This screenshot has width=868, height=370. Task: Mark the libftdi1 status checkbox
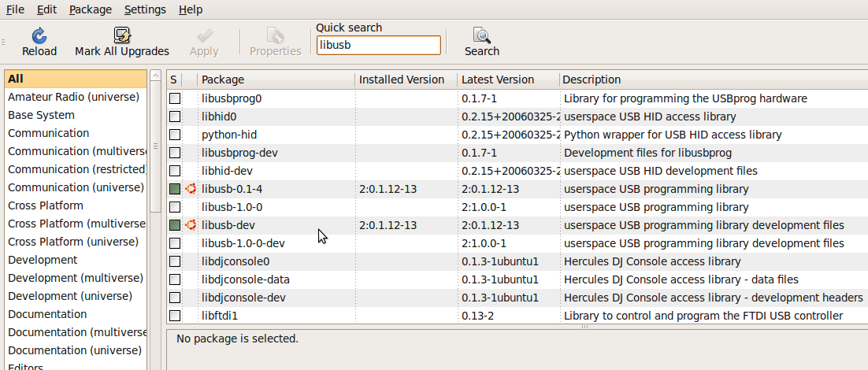coord(175,316)
